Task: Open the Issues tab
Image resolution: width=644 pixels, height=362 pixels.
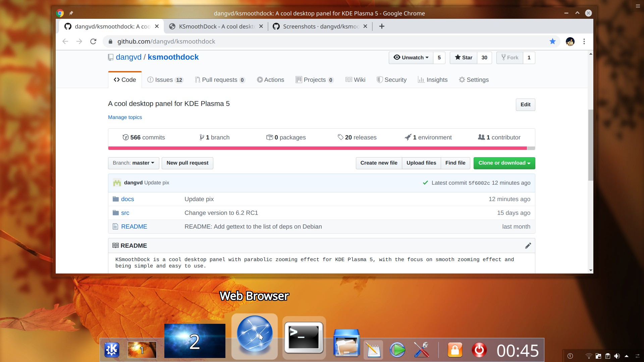Action: click(165, 80)
